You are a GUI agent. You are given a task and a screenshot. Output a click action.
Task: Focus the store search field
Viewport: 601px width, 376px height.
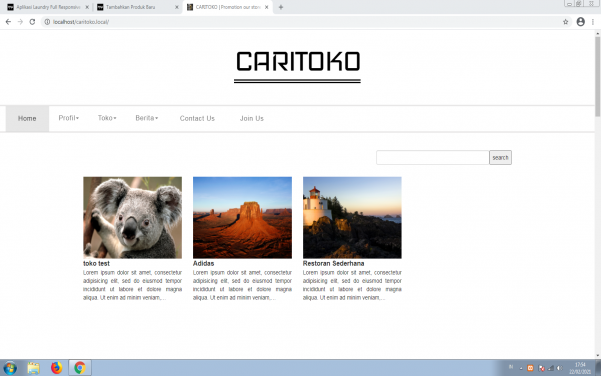432,158
